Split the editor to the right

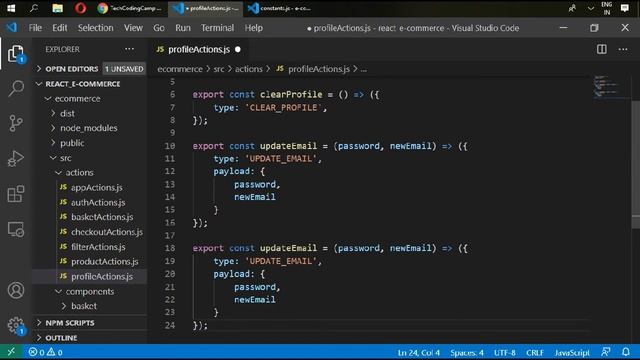coord(602,49)
